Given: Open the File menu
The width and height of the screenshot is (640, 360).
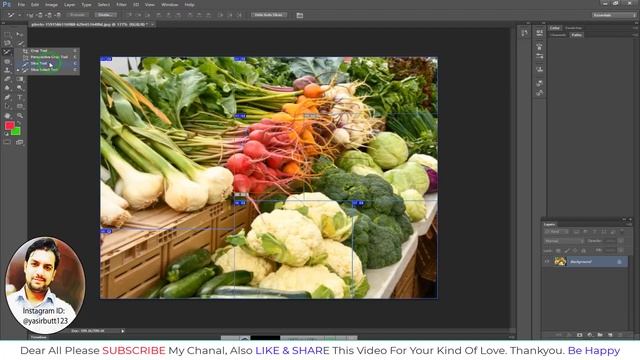Looking at the screenshot, I should [x=21, y=4].
